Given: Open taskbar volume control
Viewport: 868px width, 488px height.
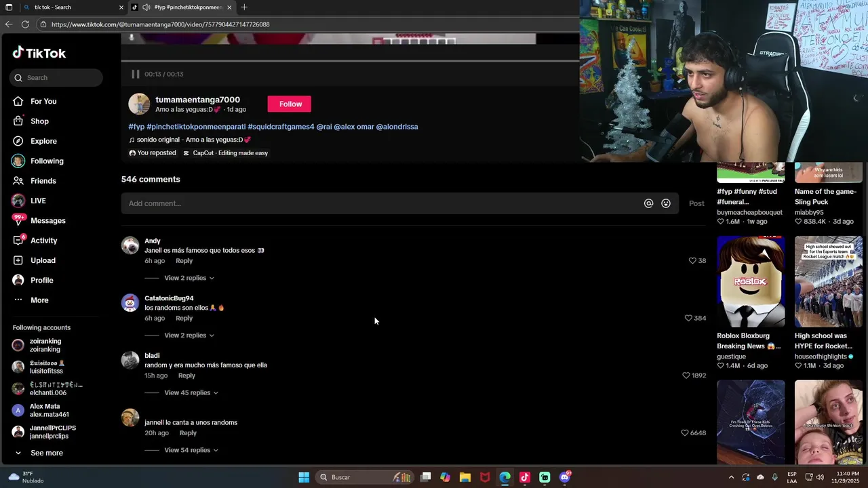Looking at the screenshot, I should (820, 477).
